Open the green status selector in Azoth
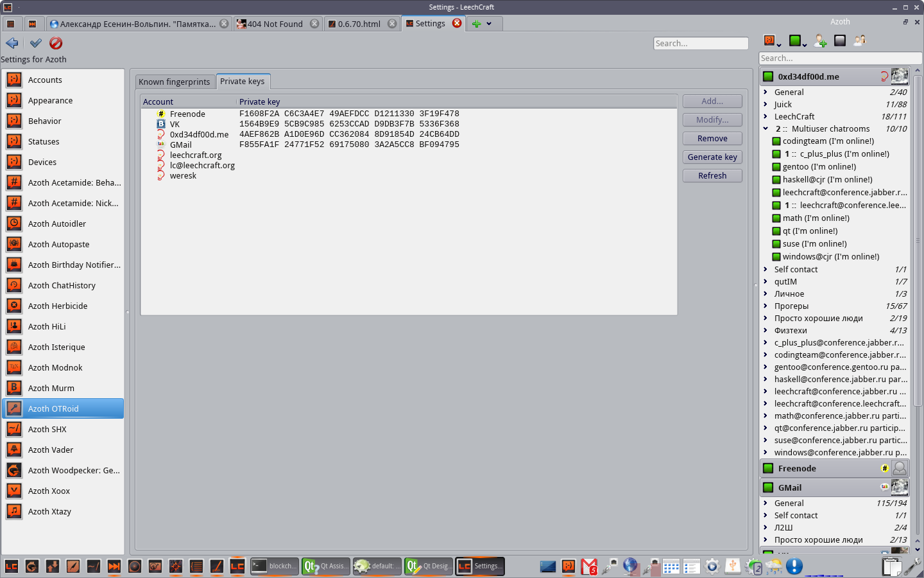The width and height of the screenshot is (924, 578). [797, 41]
